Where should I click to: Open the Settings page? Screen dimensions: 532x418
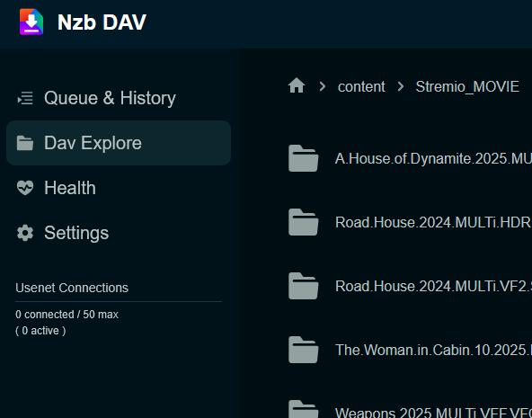pyautogui.click(x=119, y=233)
